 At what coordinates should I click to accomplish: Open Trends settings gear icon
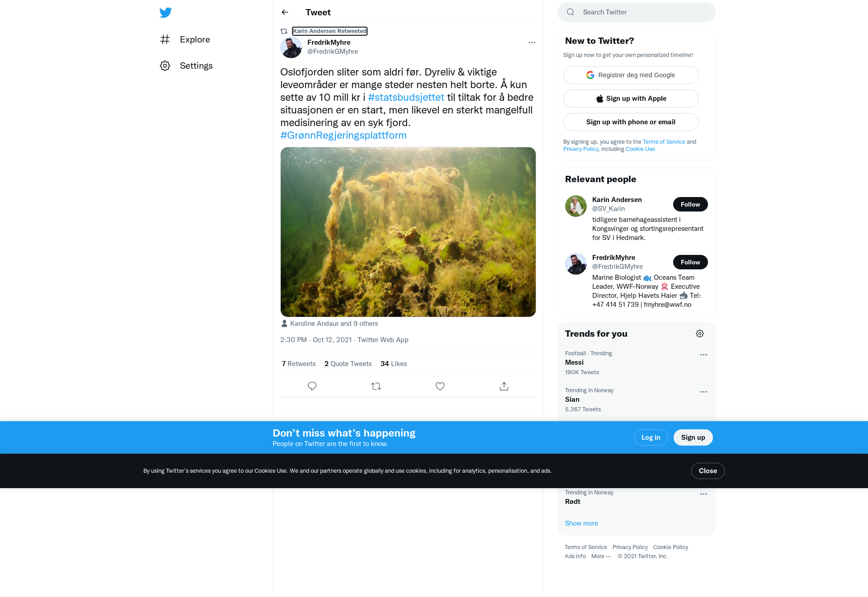pos(700,334)
